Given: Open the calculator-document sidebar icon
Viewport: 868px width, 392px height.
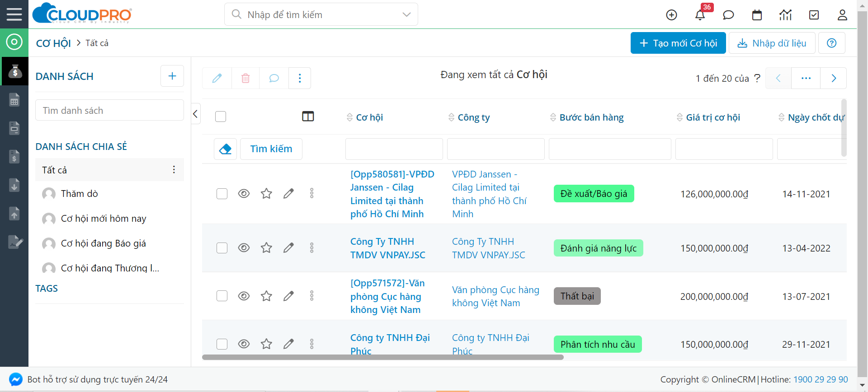Looking at the screenshot, I should pos(14,100).
